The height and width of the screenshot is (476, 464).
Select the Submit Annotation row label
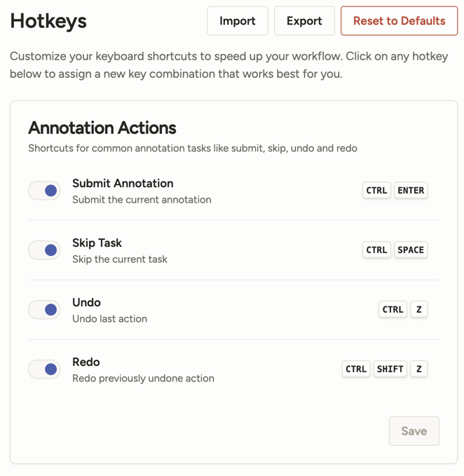pos(123,183)
